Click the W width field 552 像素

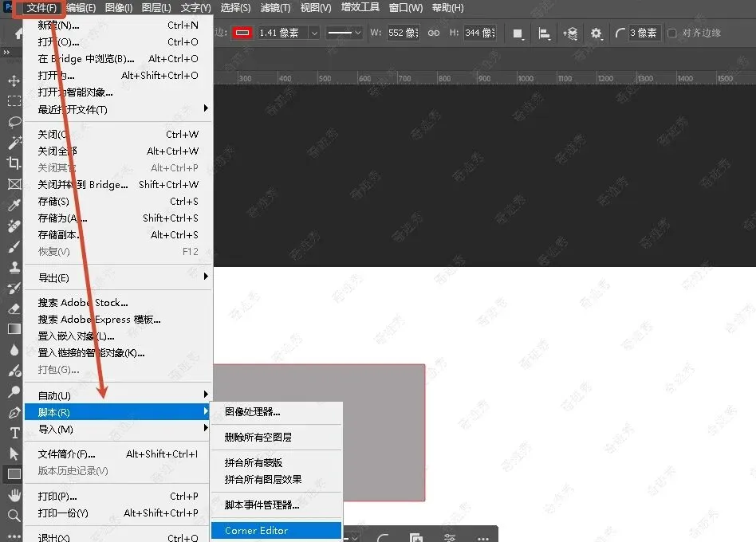point(403,33)
